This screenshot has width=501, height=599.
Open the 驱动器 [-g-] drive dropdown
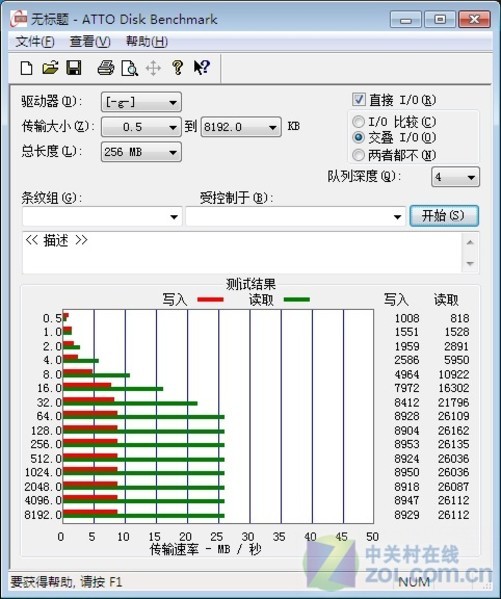click(x=141, y=102)
